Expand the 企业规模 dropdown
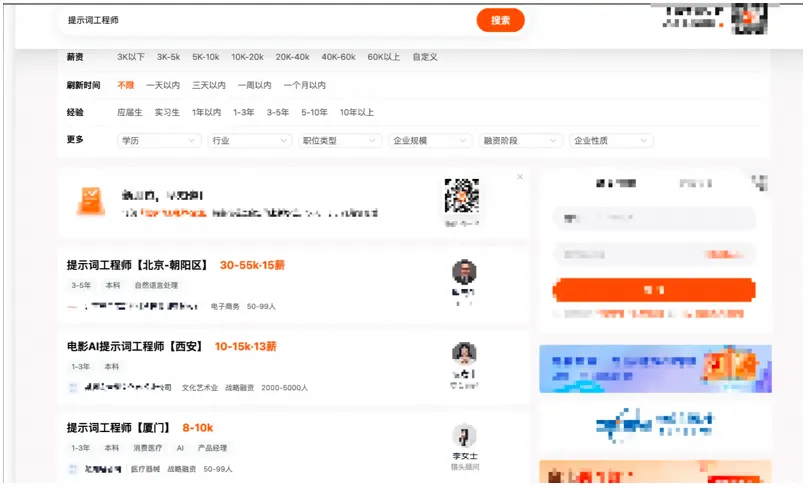Viewport: 808px width, 488px height. [x=430, y=141]
